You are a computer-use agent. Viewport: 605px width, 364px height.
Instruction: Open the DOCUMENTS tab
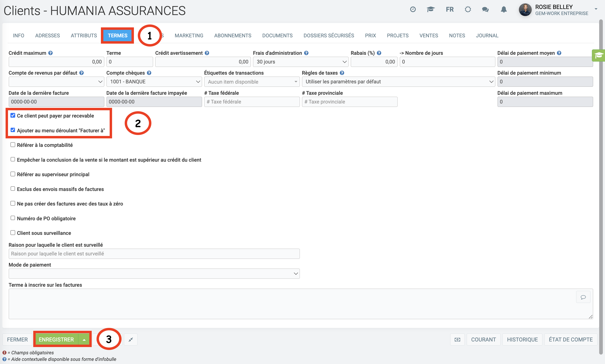[x=277, y=36]
